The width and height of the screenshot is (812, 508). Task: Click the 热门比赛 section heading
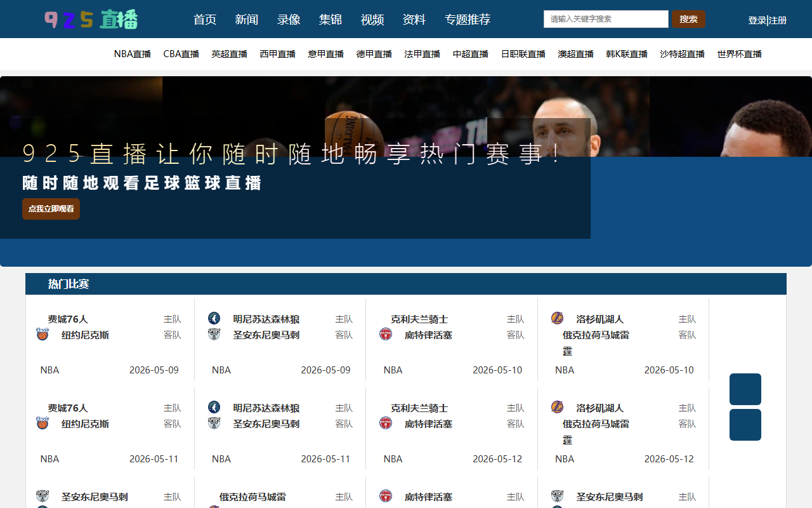pos(69,284)
